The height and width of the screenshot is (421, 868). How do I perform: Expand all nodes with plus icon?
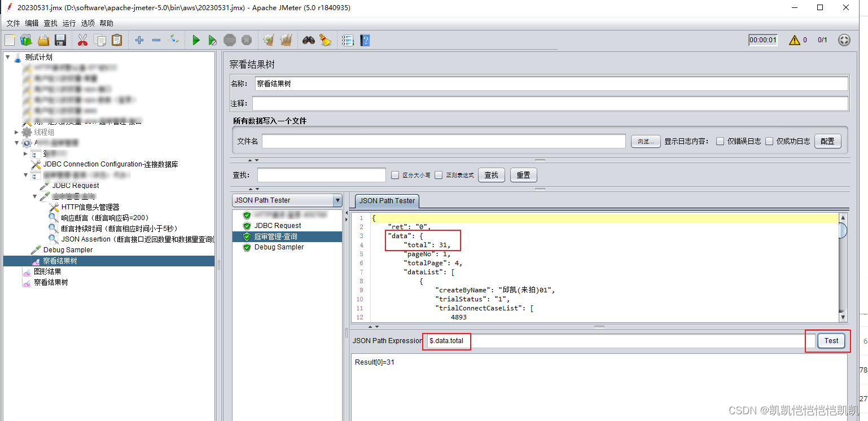click(139, 40)
